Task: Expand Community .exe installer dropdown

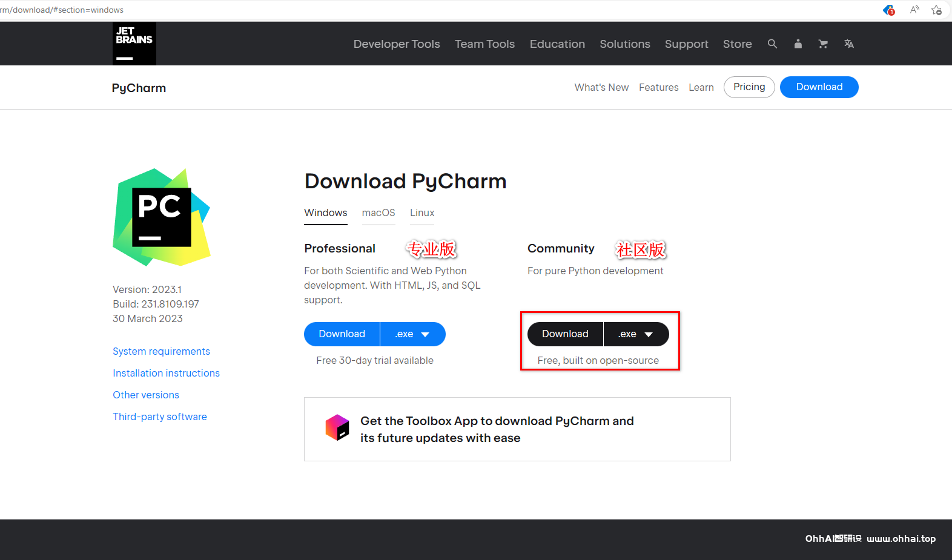Action: 636,334
